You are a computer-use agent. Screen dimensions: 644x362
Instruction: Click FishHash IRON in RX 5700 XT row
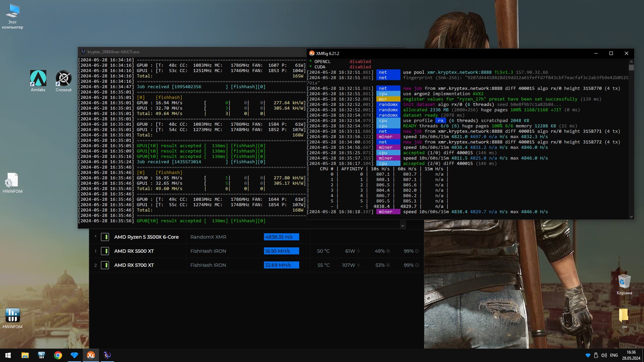pos(208,265)
